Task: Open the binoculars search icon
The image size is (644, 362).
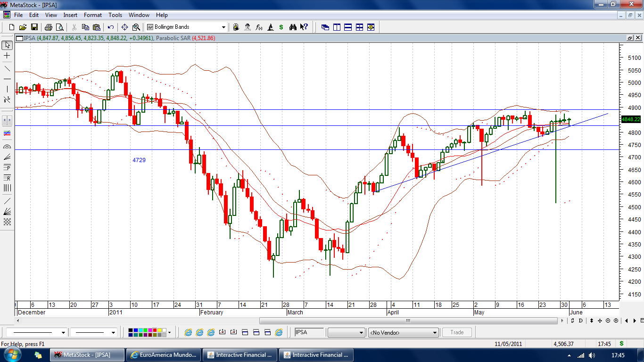Action: click(293, 27)
